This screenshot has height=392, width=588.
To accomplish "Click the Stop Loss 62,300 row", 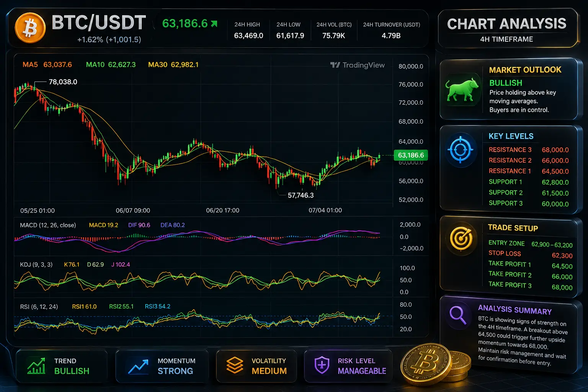I will pyautogui.click(x=531, y=254).
